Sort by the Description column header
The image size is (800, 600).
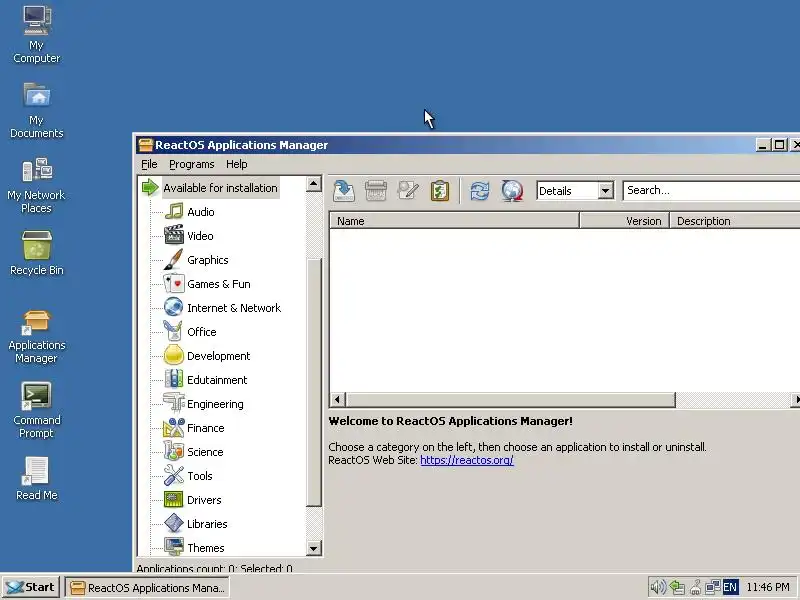point(735,221)
